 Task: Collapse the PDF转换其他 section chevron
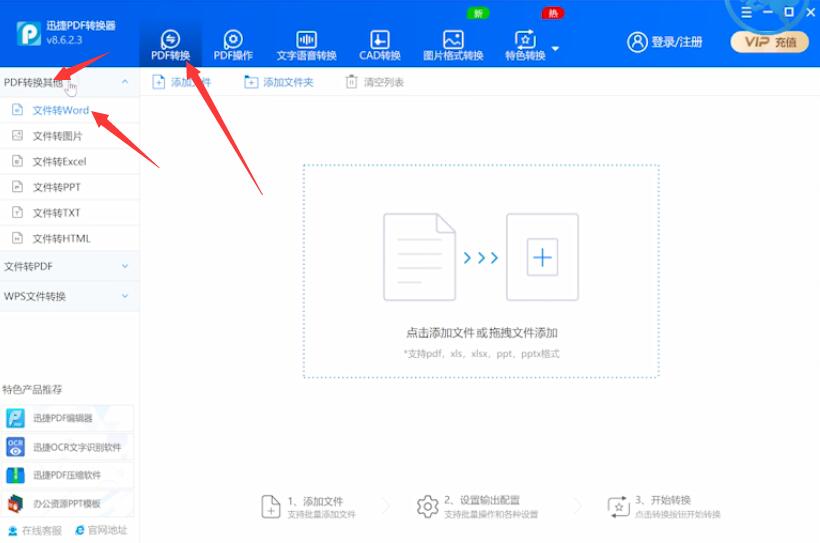click(x=124, y=82)
